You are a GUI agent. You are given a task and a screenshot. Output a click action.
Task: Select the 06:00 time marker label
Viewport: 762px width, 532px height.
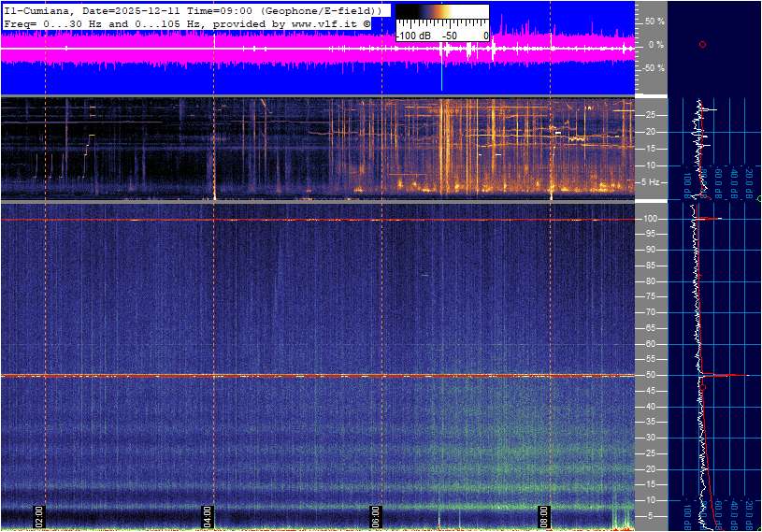(376, 515)
